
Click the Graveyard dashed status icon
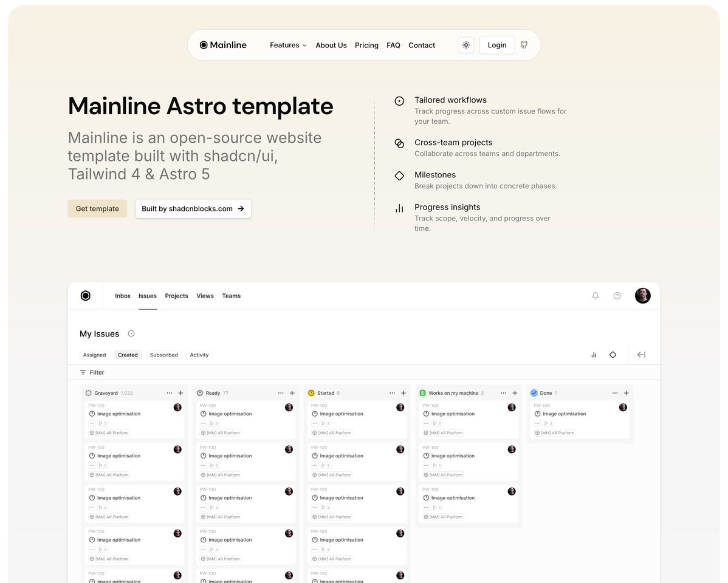tap(88, 393)
